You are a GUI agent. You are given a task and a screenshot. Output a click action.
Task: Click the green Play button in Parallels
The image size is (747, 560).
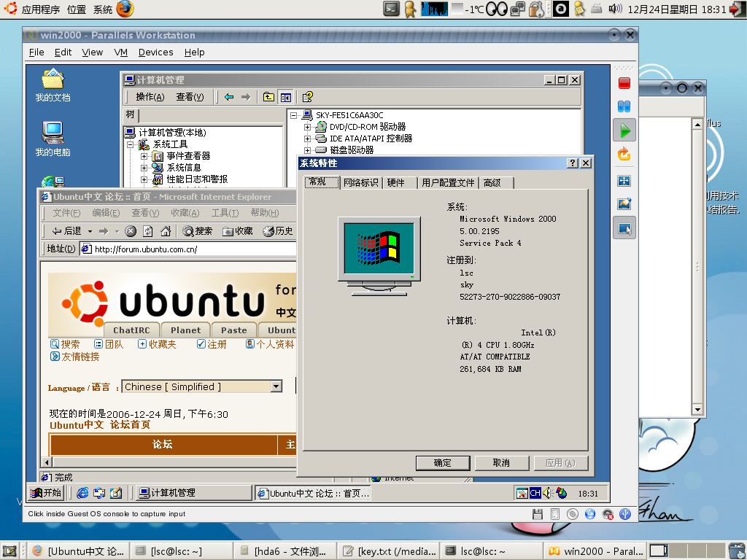point(624,131)
